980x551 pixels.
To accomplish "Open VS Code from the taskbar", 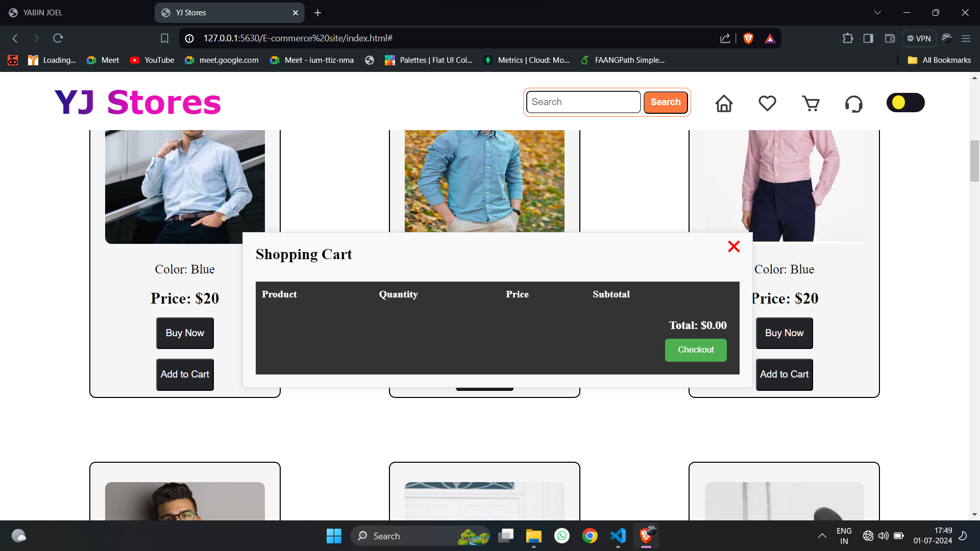I will click(x=618, y=536).
